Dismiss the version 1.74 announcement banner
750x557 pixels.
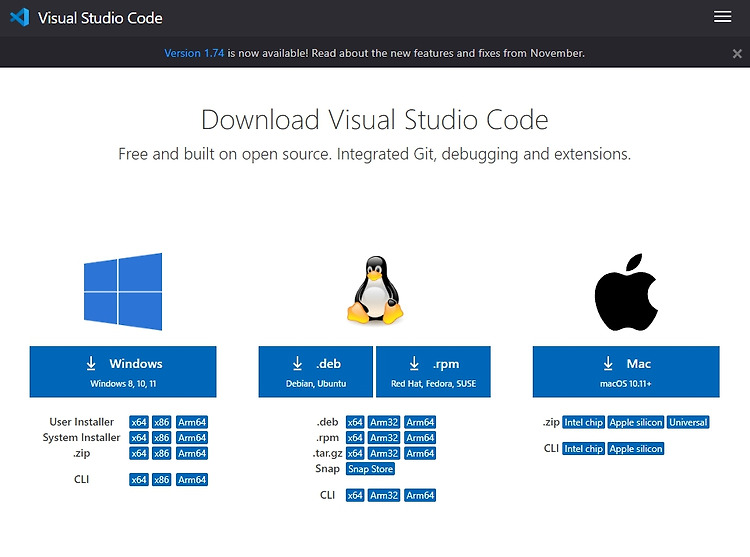pyautogui.click(x=737, y=54)
